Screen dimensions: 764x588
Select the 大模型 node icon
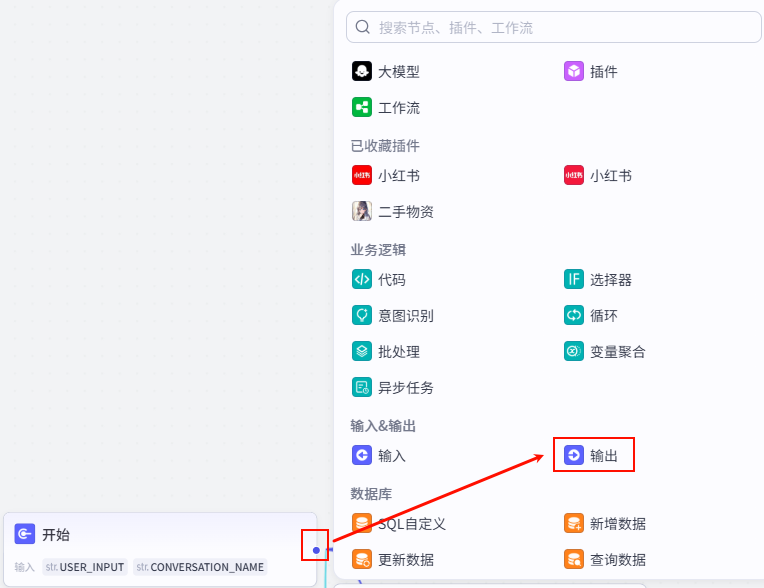(362, 71)
